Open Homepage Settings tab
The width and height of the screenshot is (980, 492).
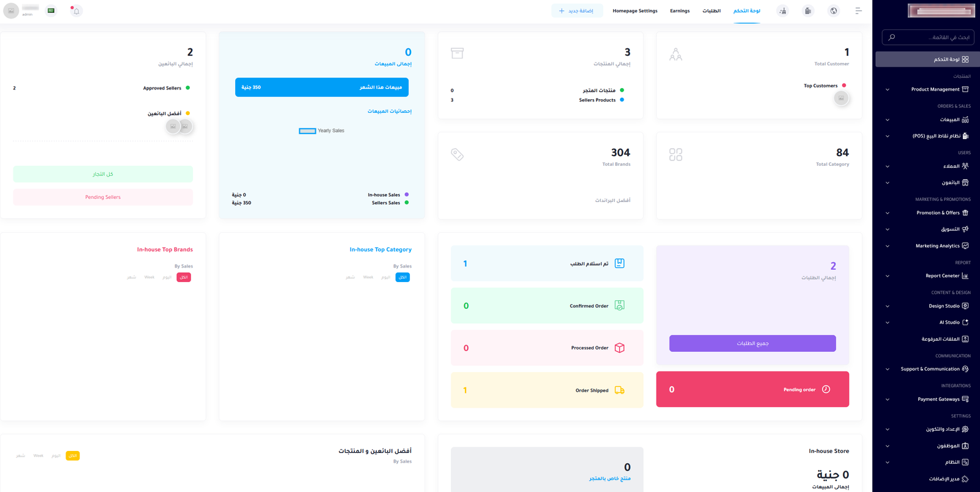635,11
